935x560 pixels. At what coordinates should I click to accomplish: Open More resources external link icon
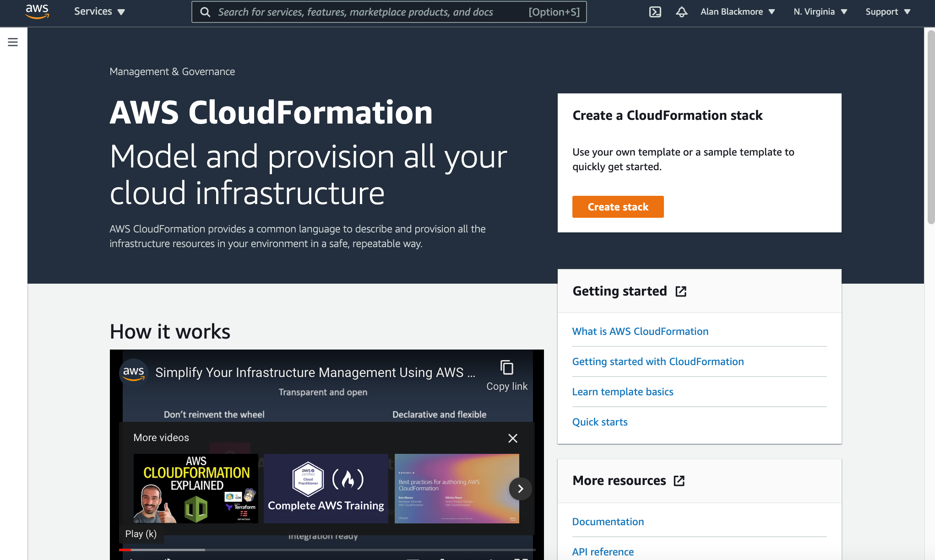pyautogui.click(x=679, y=481)
